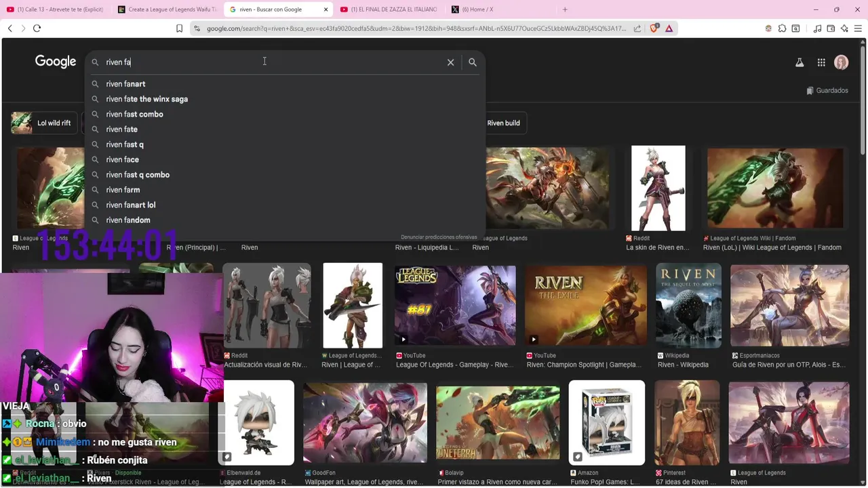The image size is (868, 488).
Task: Switch to the Home / X tab
Action: click(500, 9)
